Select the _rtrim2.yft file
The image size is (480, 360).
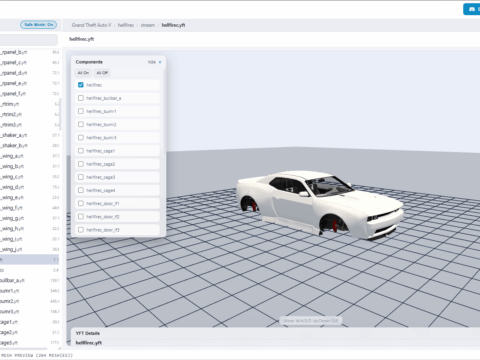(x=29, y=114)
